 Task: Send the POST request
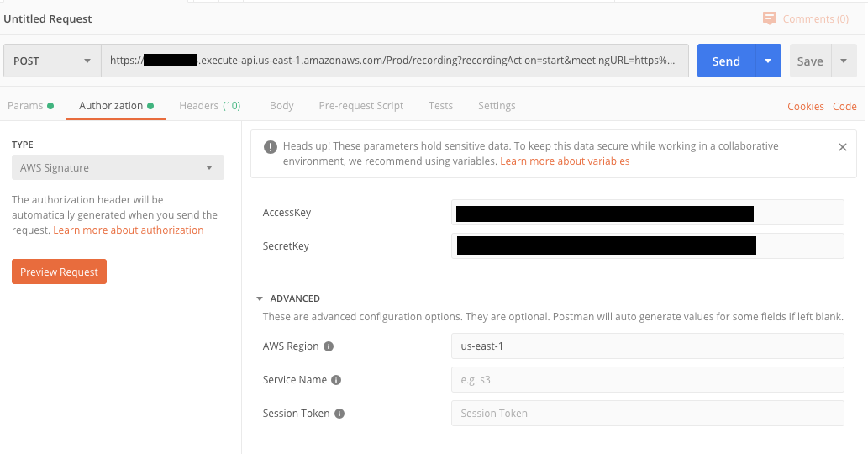pos(726,61)
